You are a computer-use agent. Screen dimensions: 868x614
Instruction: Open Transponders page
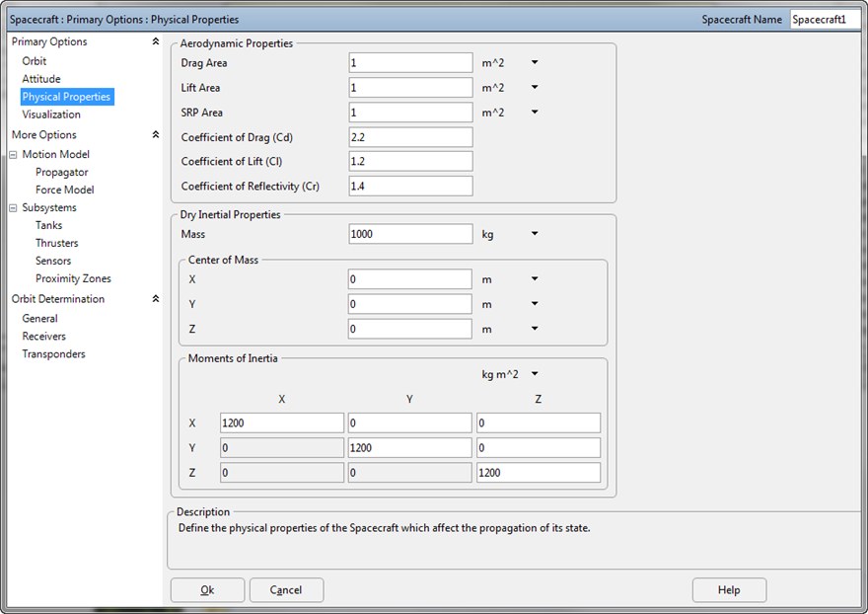pos(53,353)
